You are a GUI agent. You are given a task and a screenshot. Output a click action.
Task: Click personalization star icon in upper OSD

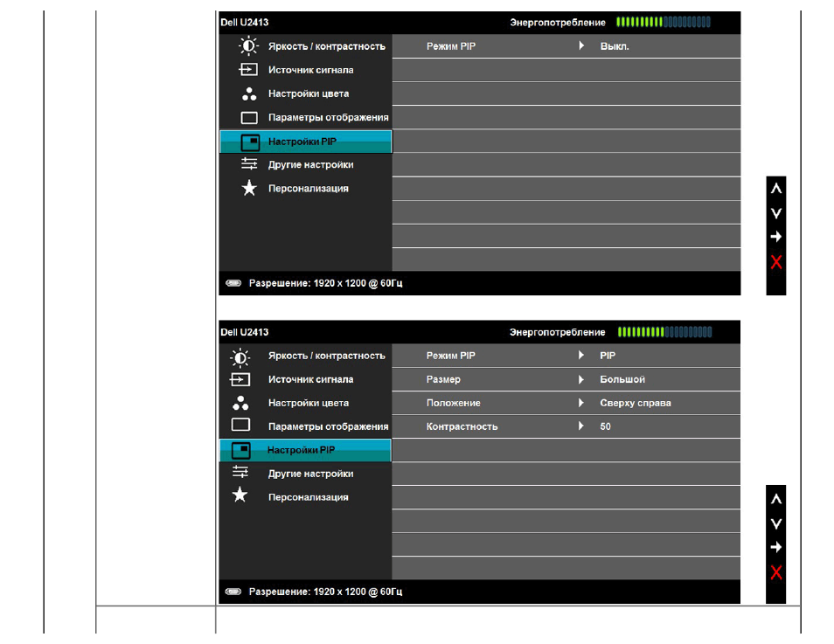(x=249, y=188)
